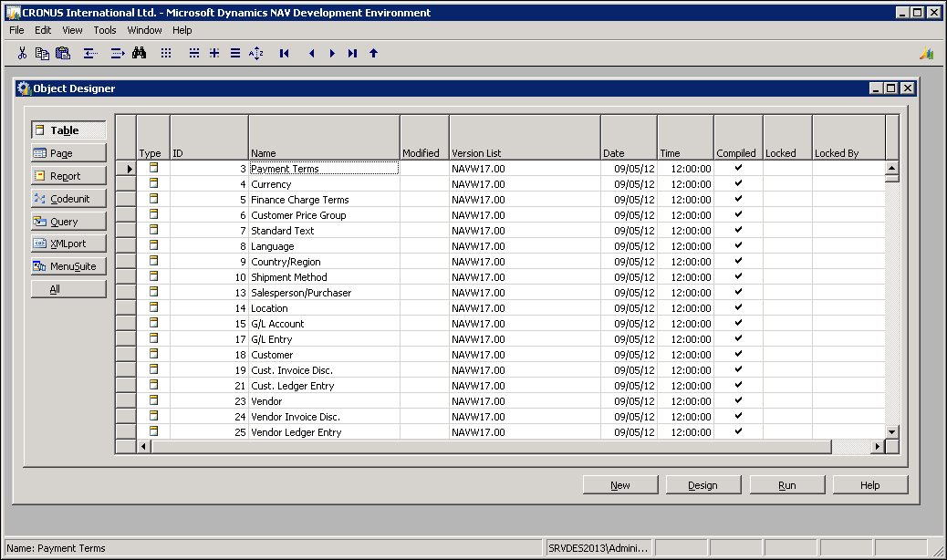Click the Run button
947x560 pixels.
tap(787, 484)
